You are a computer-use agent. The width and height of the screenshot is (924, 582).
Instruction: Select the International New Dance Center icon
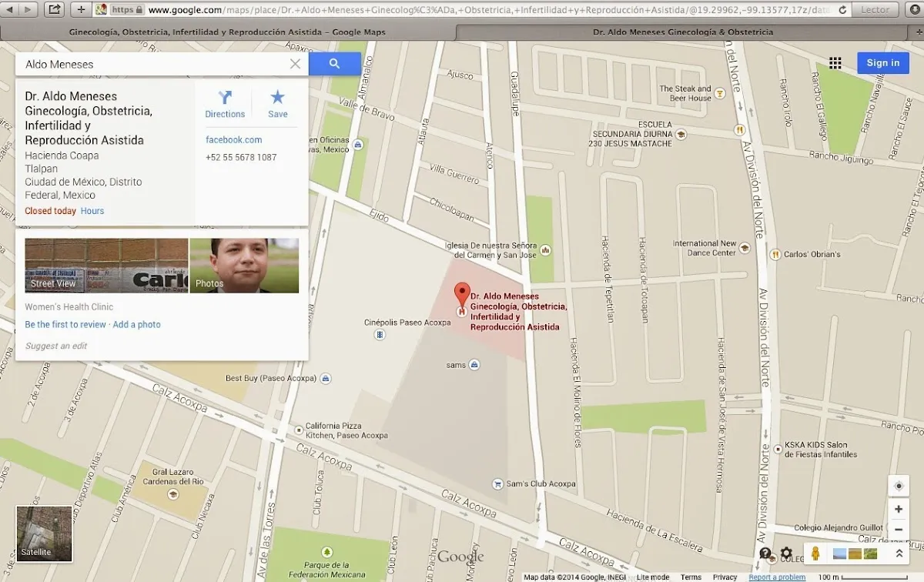(745, 247)
